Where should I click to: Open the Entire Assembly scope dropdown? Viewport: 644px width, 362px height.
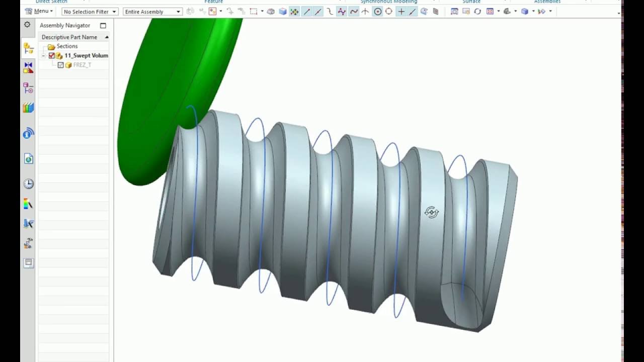pyautogui.click(x=152, y=12)
